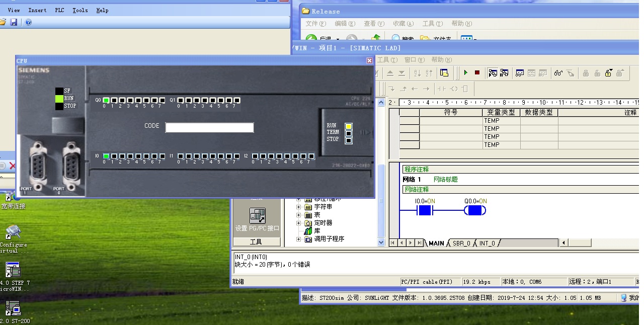
Task: Click the Q0.0 coil in ladder
Action: tap(475, 210)
